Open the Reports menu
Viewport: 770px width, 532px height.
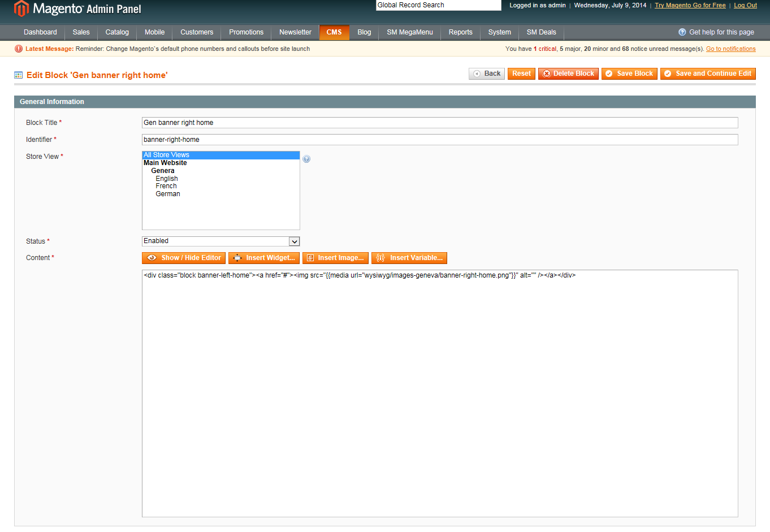[460, 32]
